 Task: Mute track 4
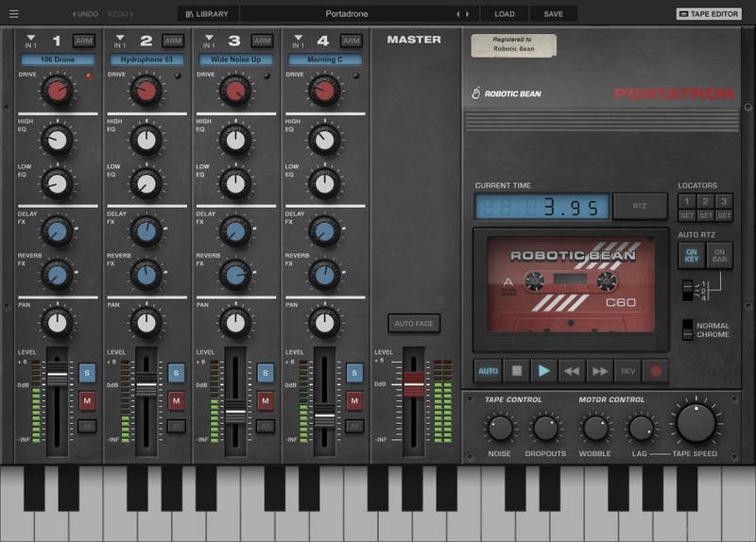(x=354, y=401)
